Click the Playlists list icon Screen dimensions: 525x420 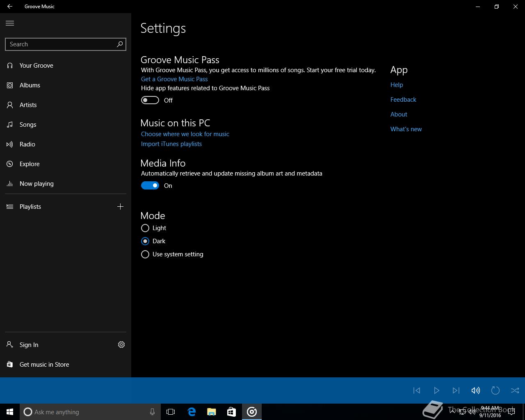(x=10, y=207)
